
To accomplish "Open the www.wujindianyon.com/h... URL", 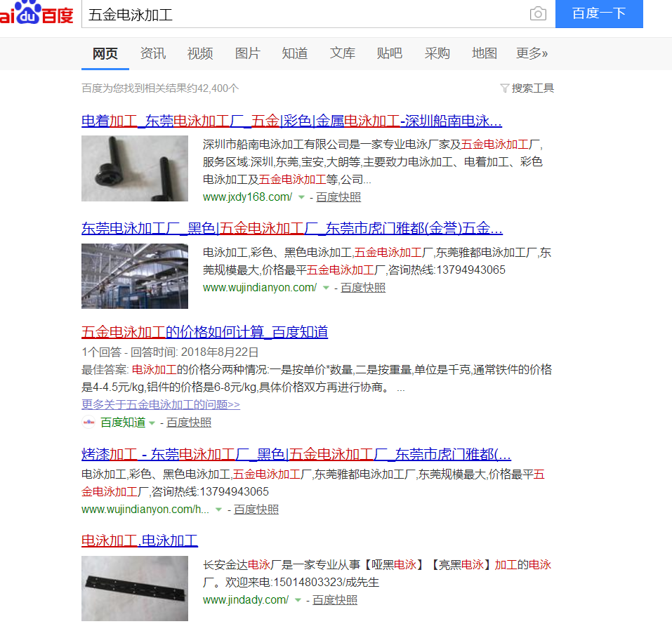I will click(145, 510).
